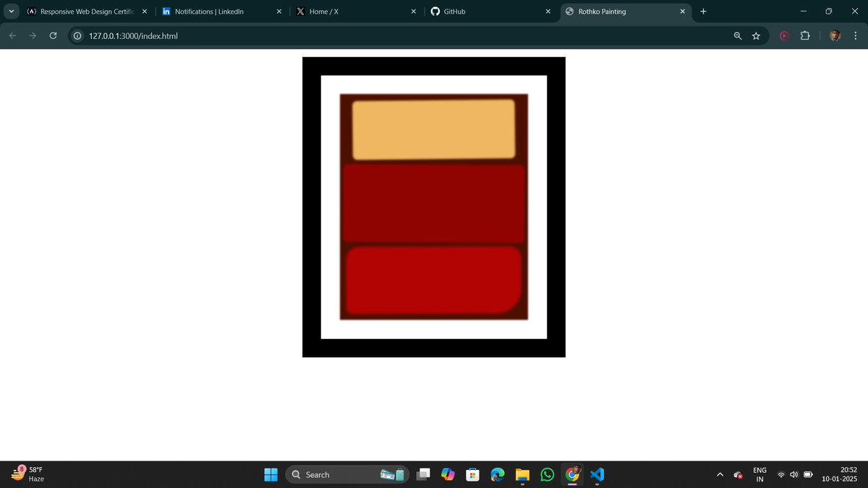
Task: Switch ENG IN input language
Action: tap(759, 474)
